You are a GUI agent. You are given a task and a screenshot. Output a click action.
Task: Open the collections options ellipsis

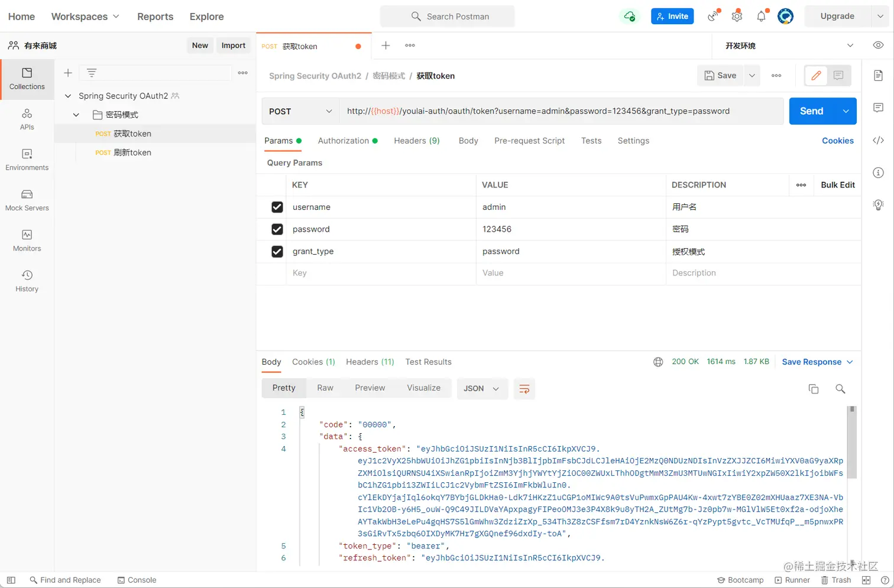242,73
